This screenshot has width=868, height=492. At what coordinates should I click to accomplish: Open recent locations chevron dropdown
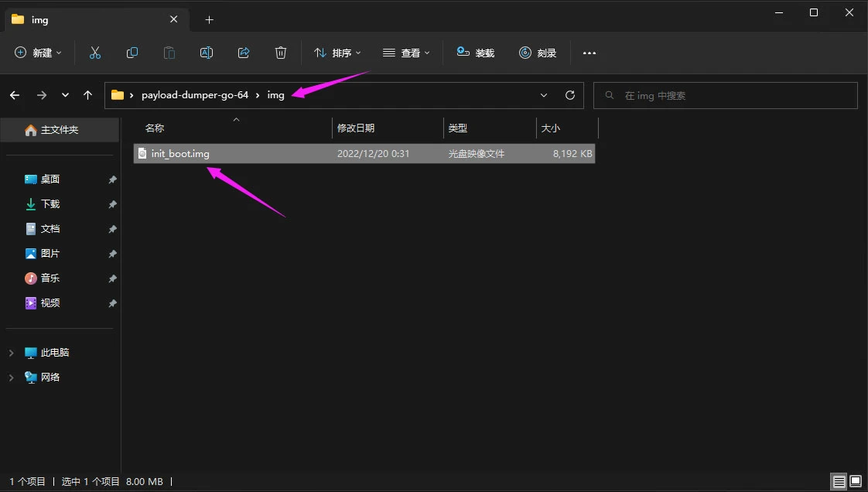[x=65, y=95]
